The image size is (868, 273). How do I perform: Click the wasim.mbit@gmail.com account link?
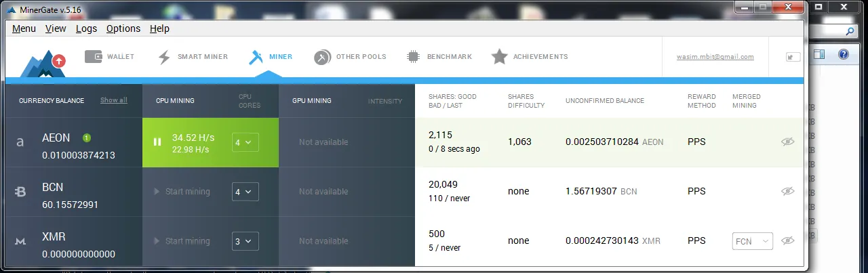(715, 57)
